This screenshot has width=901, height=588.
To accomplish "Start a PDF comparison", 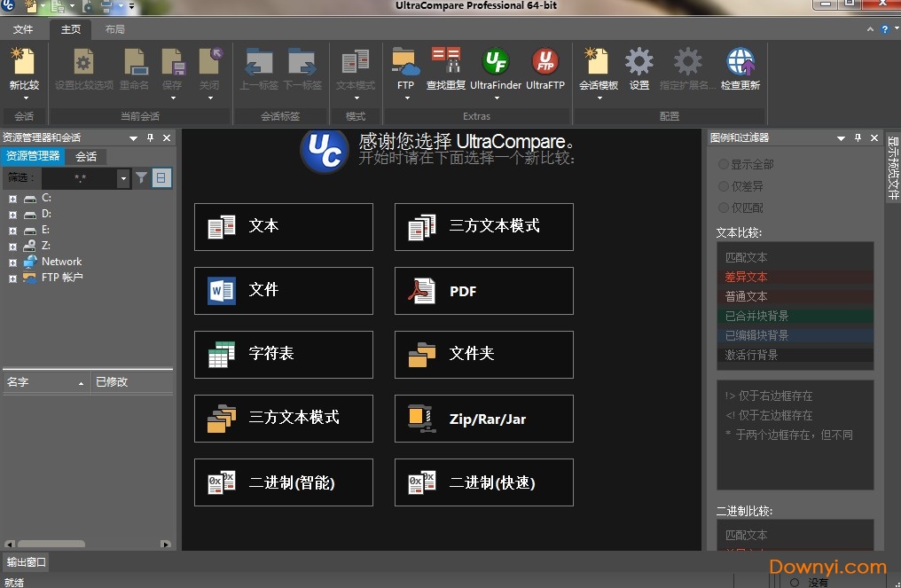I will 483,291.
